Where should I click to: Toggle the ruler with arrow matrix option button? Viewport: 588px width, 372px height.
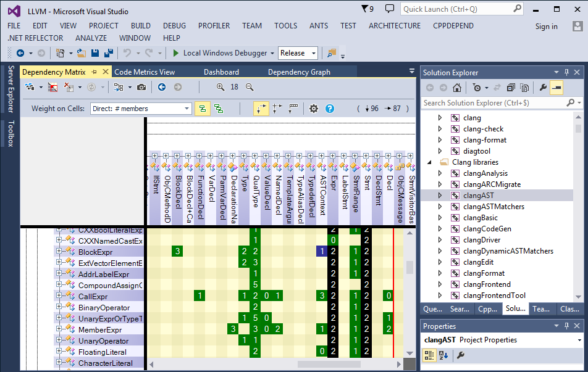tap(293, 109)
